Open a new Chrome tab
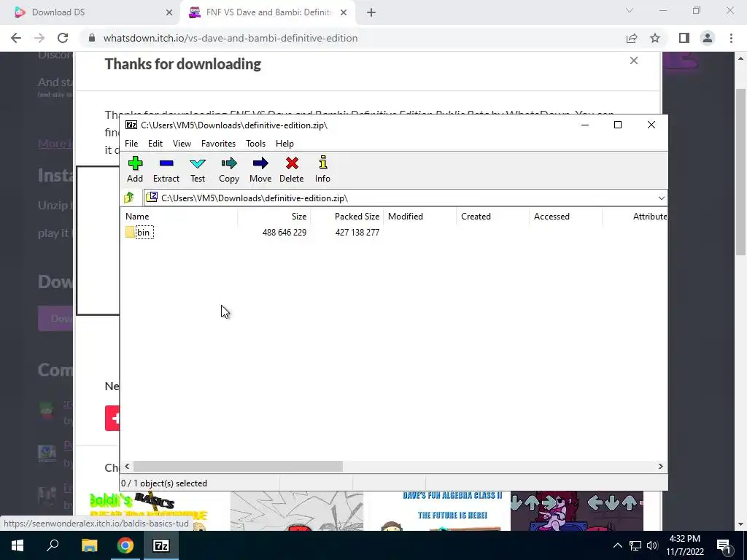The image size is (747, 560). (371, 13)
